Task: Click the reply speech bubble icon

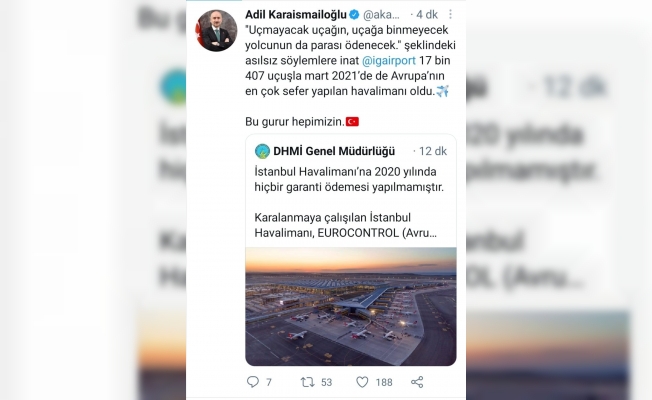Action: pyautogui.click(x=252, y=382)
